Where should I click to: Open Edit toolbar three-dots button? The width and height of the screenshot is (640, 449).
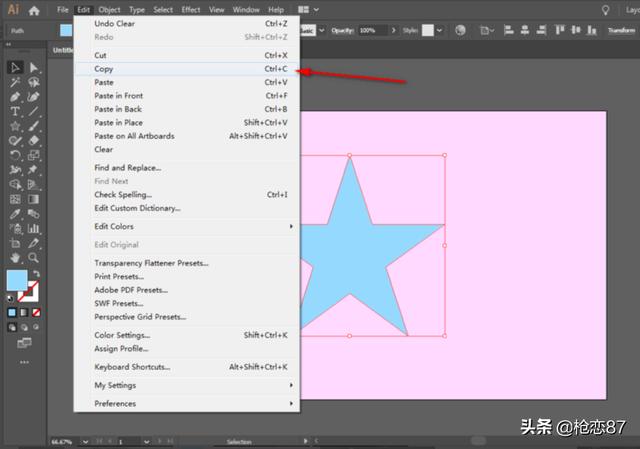25,361
